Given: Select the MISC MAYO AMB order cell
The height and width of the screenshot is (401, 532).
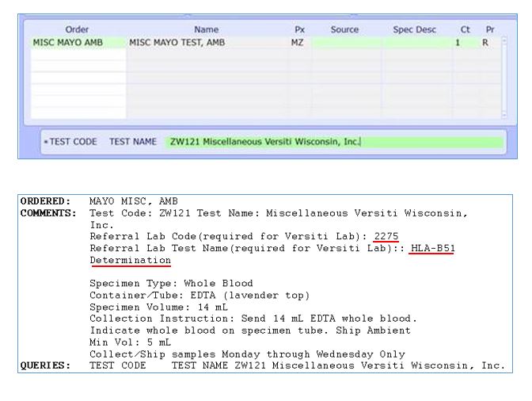Looking at the screenshot, I should tap(78, 43).
